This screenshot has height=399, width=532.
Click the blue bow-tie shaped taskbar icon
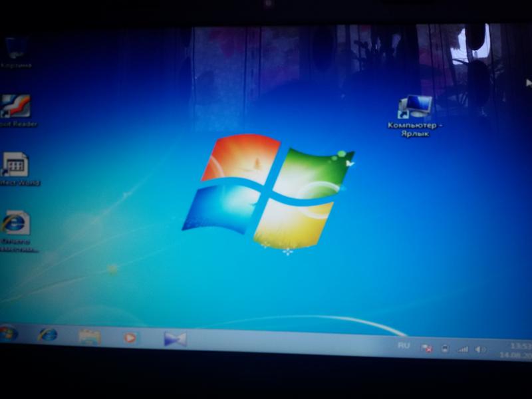[x=175, y=338]
